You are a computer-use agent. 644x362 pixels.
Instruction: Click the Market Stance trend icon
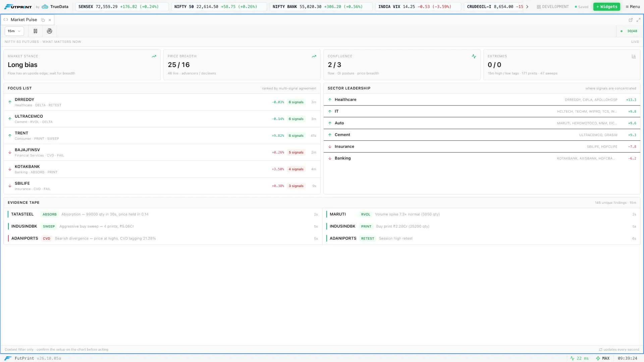[x=154, y=56]
